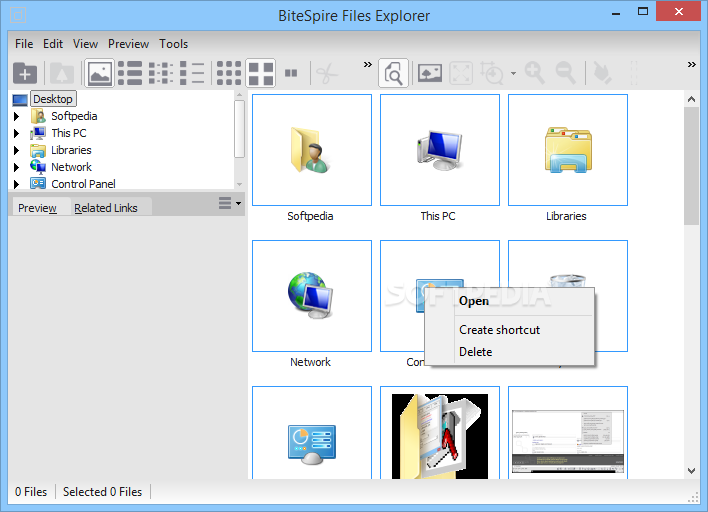The image size is (708, 512).
Task: Click the thumbnail pane scroll up arrow
Action: [x=691, y=99]
